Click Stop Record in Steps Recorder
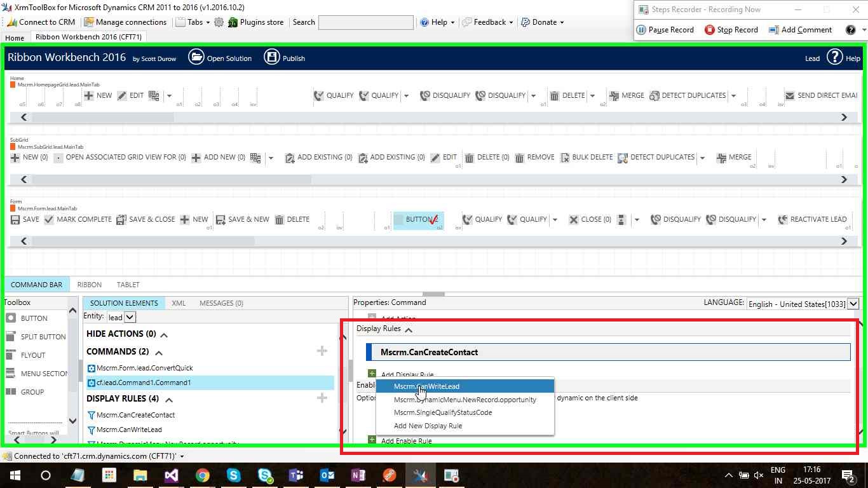Image resolution: width=868 pixels, height=488 pixels. coord(731,30)
